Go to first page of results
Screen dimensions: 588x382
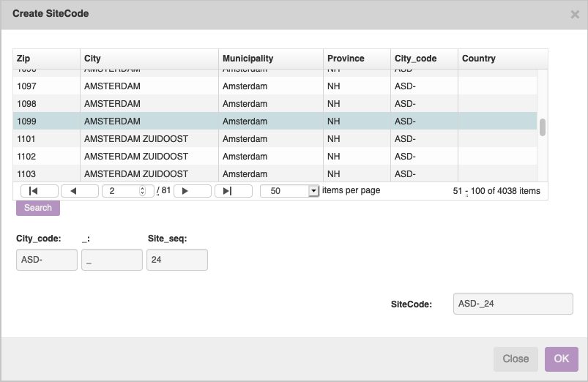[x=39, y=191]
